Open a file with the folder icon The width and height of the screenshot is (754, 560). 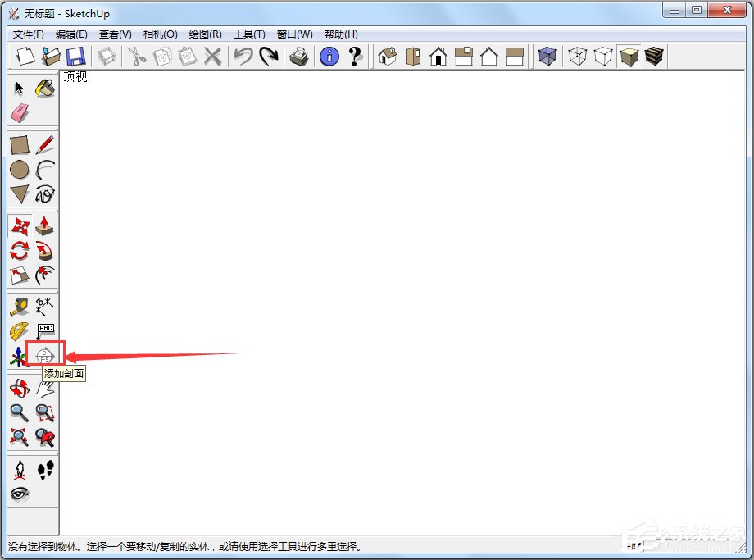[51, 57]
